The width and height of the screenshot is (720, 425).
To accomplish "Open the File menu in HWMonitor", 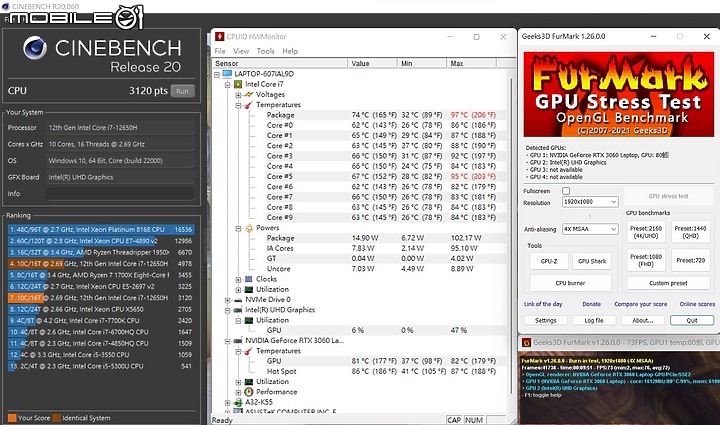I will click(220, 51).
